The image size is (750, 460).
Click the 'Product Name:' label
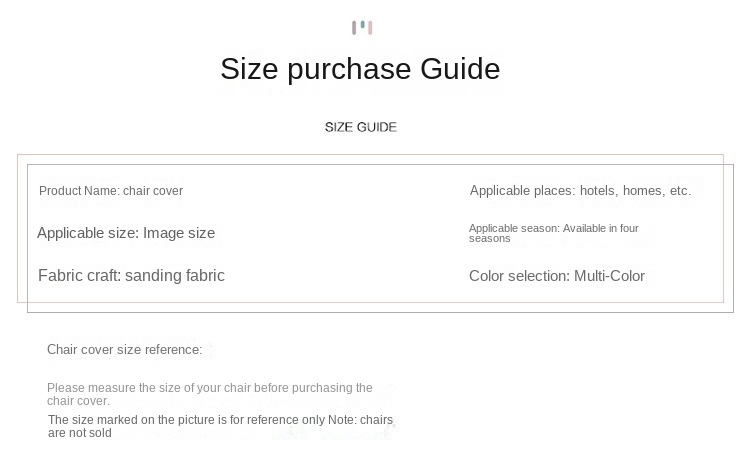79,191
